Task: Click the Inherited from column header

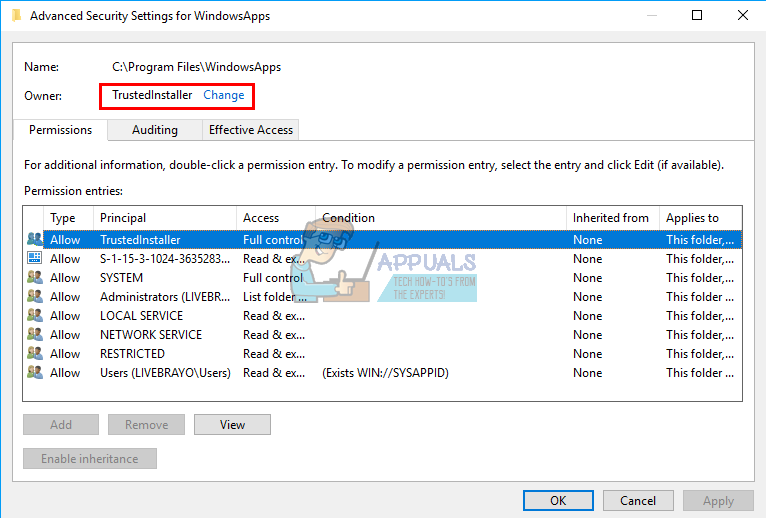Action: pos(613,218)
